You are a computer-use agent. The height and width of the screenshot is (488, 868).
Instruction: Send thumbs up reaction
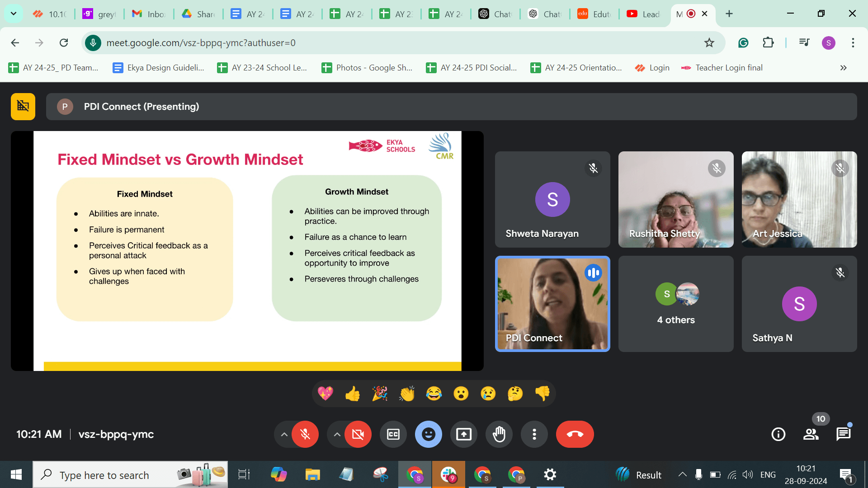pos(353,394)
